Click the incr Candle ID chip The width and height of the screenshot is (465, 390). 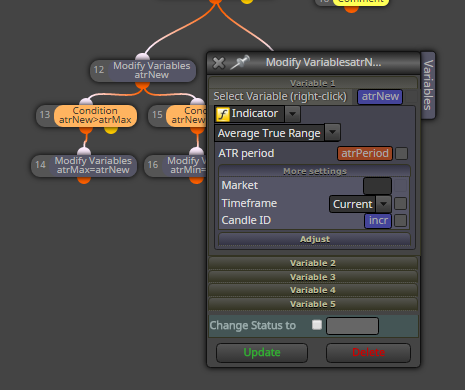(378, 221)
